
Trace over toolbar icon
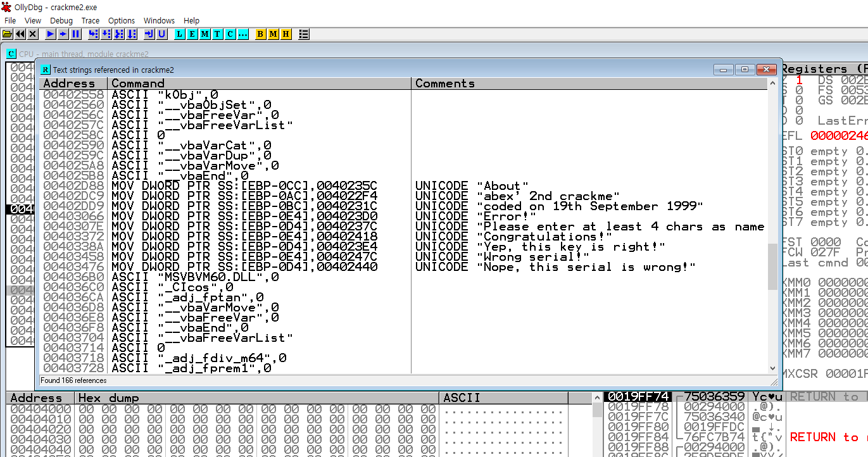tap(132, 34)
